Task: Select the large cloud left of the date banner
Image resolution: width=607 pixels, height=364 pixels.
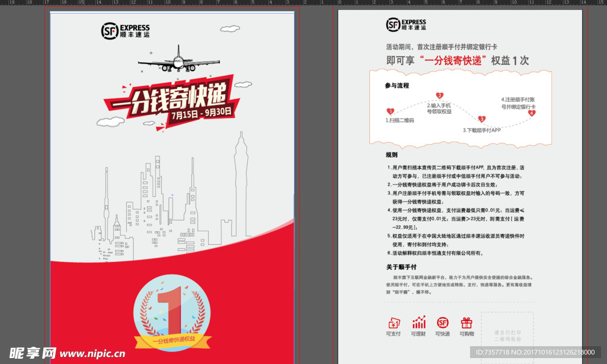Action: pos(110,122)
